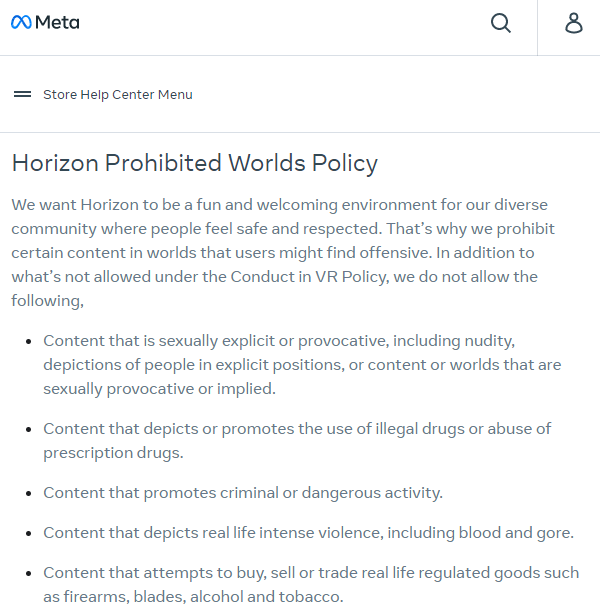Select the sexually explicit content bullet text

point(302,364)
